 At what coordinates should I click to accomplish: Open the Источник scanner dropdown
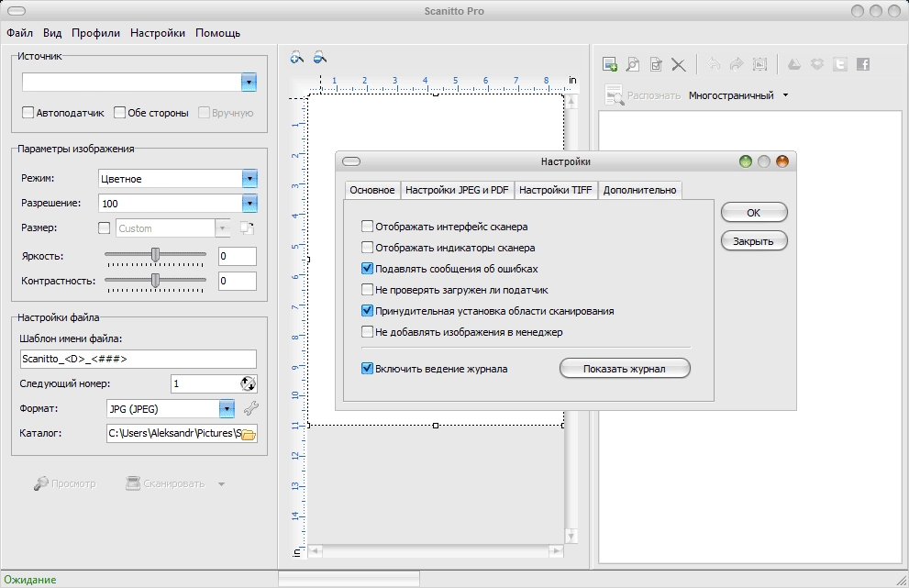pyautogui.click(x=249, y=83)
